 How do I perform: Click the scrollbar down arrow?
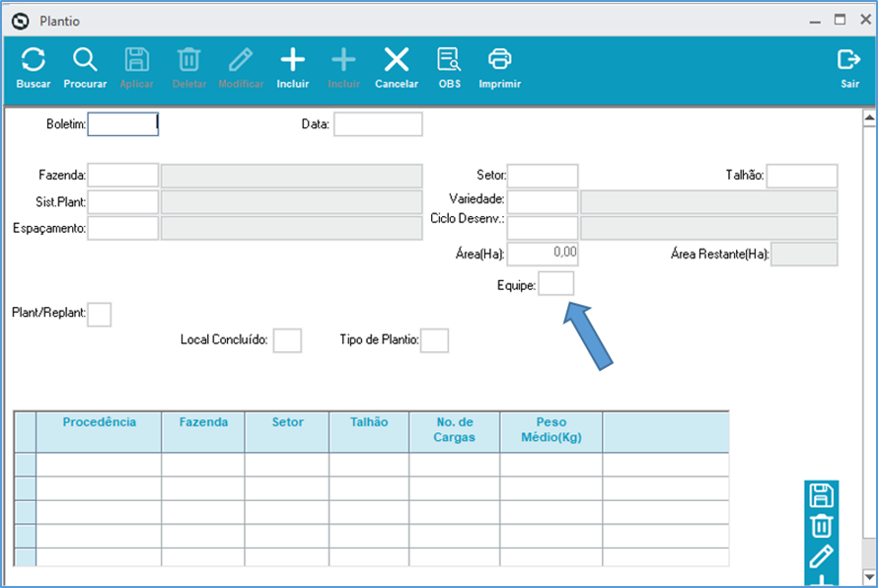click(x=869, y=576)
